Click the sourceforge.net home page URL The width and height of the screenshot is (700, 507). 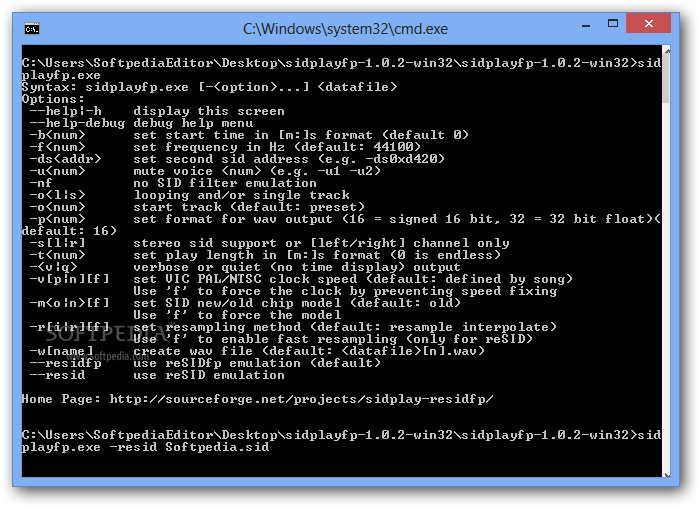coord(301,399)
